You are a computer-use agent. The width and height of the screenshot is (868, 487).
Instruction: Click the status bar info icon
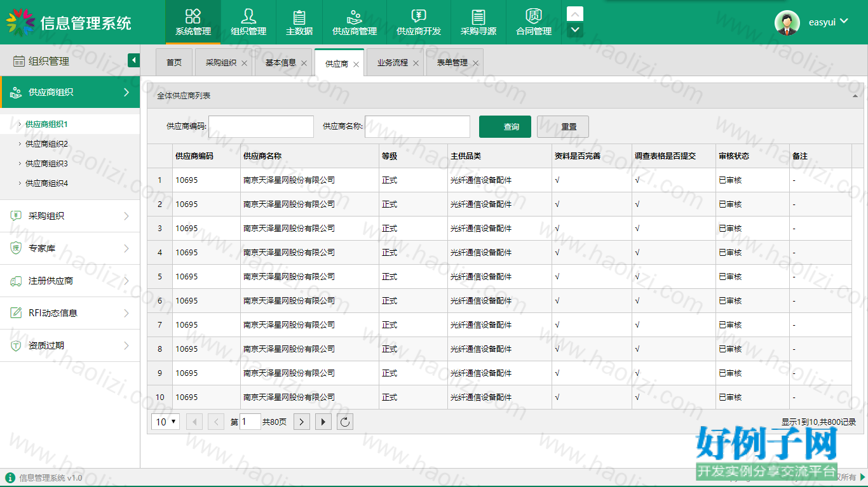tap(10, 477)
